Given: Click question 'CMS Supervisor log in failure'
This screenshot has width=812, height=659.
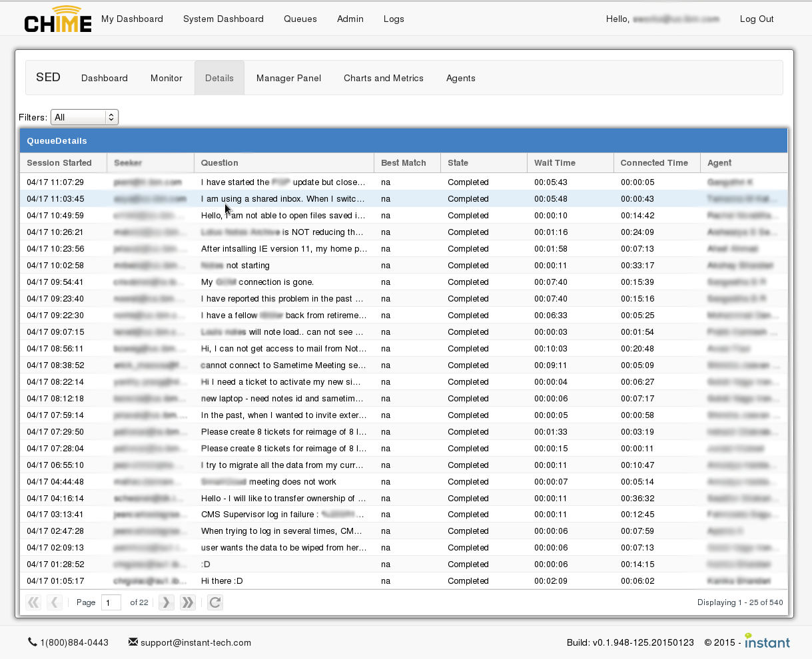Looking at the screenshot, I should (283, 515).
